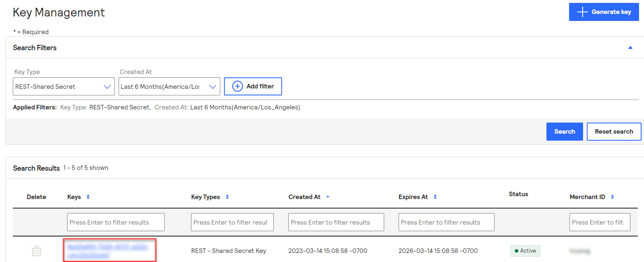Collapse the Search Filters panel arrow

click(630, 48)
